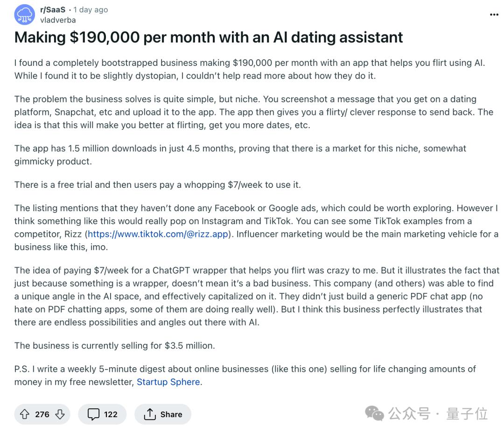Open the Startup Sphere newsletter link
The height and width of the screenshot is (434, 504).
(x=168, y=382)
